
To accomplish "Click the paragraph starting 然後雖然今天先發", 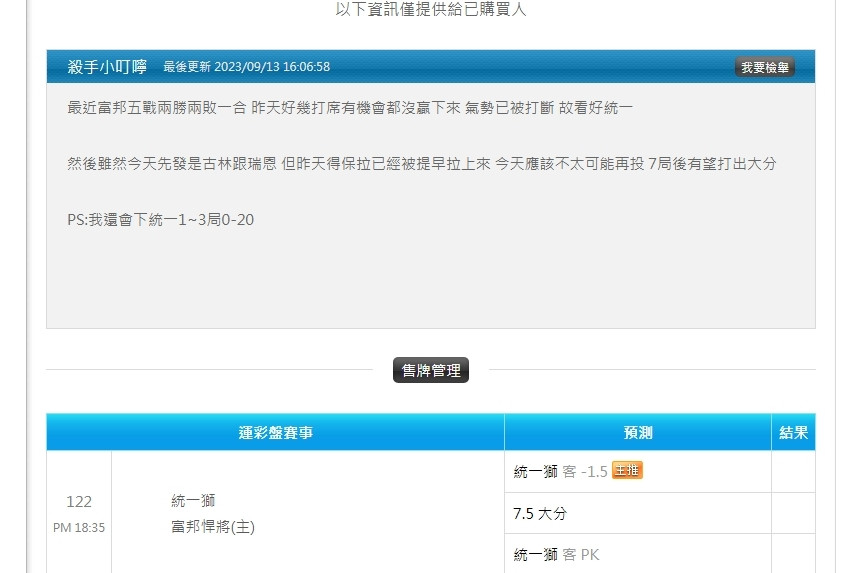I will [422, 164].
